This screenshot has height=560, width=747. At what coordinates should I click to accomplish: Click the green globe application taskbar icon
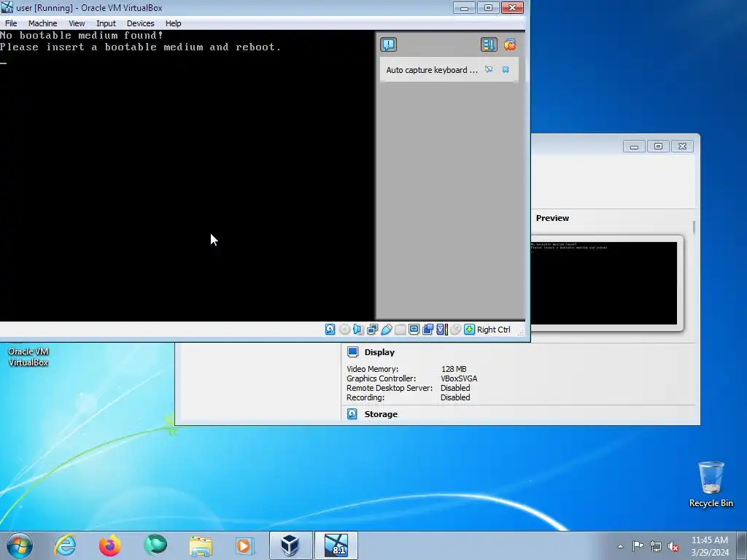155,545
